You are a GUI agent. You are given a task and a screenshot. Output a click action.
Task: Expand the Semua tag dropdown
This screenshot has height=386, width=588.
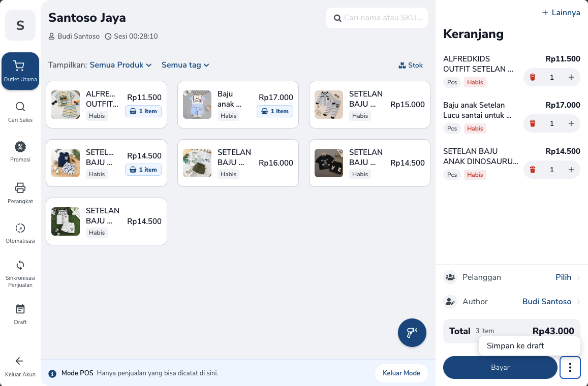[x=185, y=65]
